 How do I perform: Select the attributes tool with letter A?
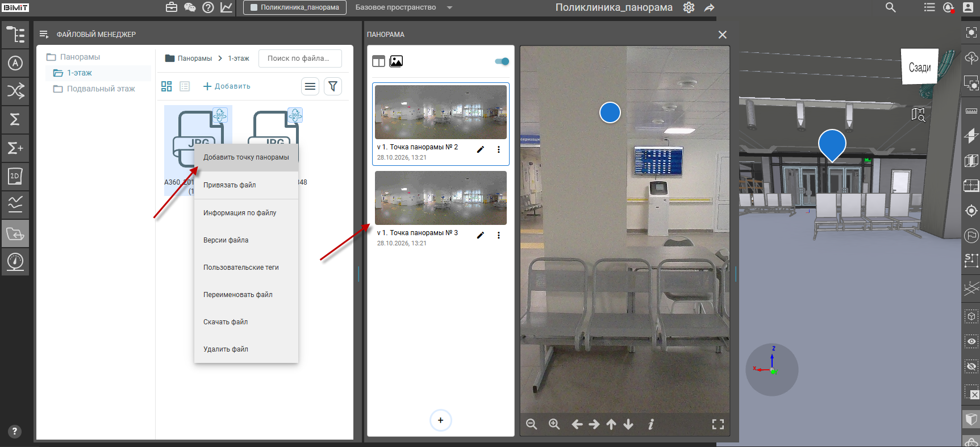(x=15, y=63)
